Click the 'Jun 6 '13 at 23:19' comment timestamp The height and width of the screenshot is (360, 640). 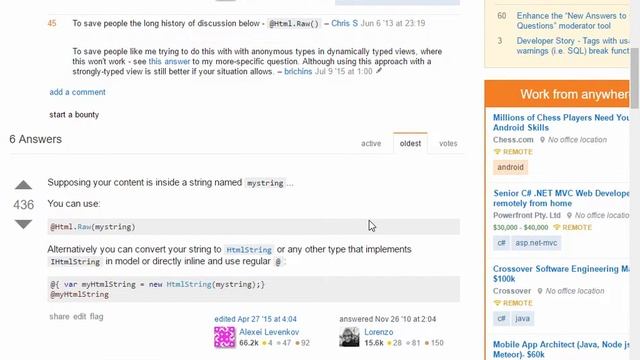pyautogui.click(x=393, y=23)
